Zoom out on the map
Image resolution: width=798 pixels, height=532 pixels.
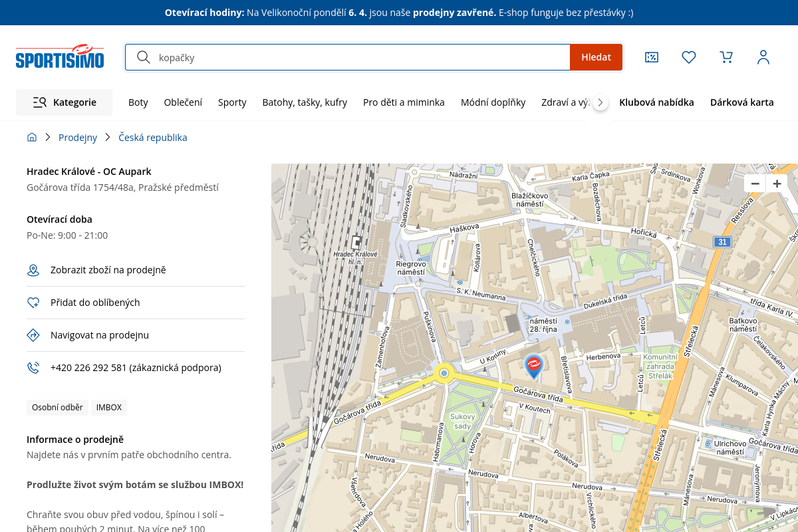(755, 184)
